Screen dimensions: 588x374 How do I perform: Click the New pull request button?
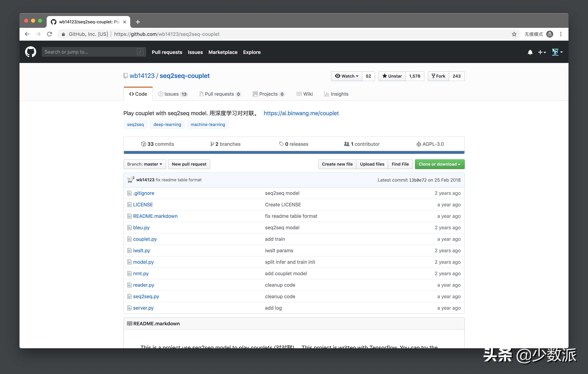pyautogui.click(x=189, y=164)
